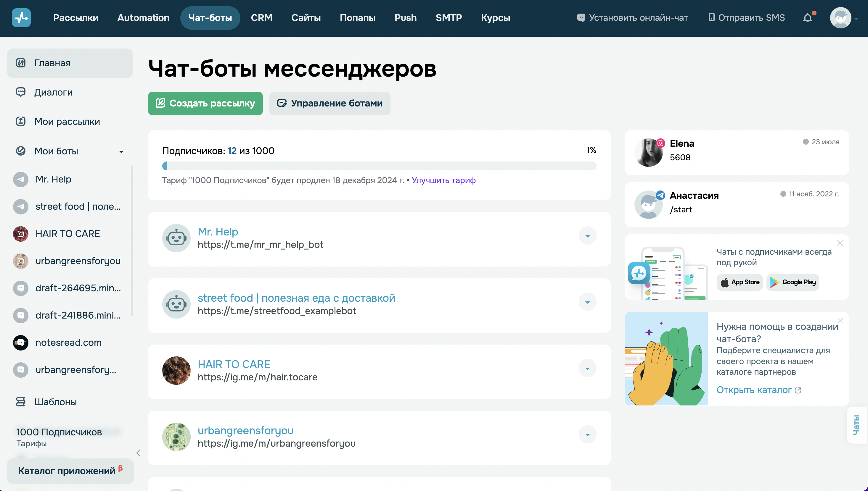Collapse the Мои боты section chevron
Image resolution: width=868 pixels, height=491 pixels.
tap(121, 152)
